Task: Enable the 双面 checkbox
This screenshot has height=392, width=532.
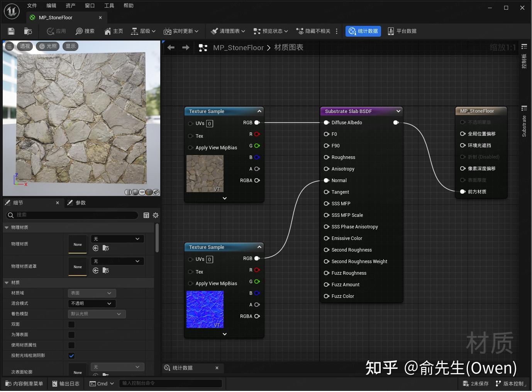Action: 71,324
